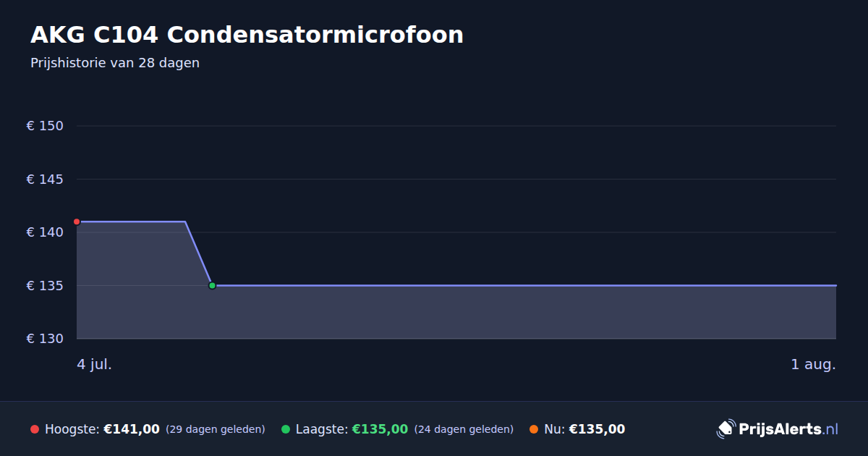
Task: Click the Prijshistorie van 28 dagen subtitle
Action: tap(115, 63)
